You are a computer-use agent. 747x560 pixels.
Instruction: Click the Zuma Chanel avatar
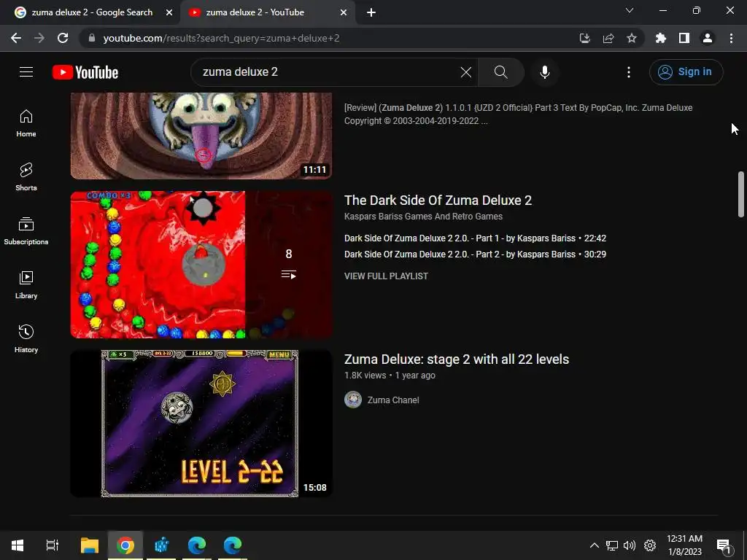coord(353,400)
